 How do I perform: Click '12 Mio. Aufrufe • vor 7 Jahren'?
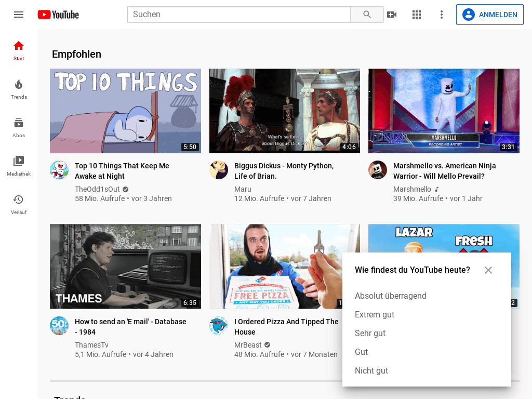pos(283,198)
